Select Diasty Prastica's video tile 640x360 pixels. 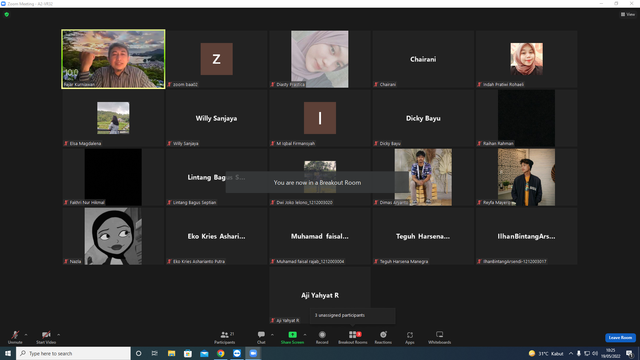click(320, 59)
